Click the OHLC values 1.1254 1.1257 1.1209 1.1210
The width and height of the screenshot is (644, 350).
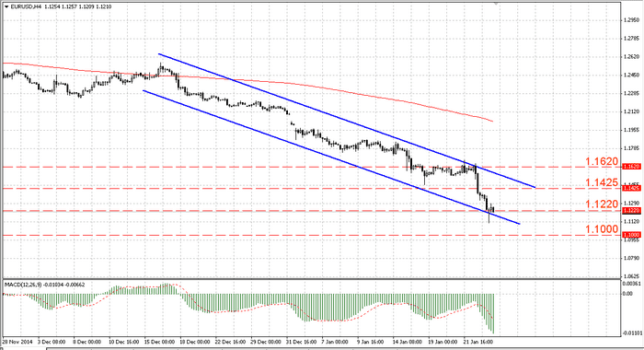[77, 6]
